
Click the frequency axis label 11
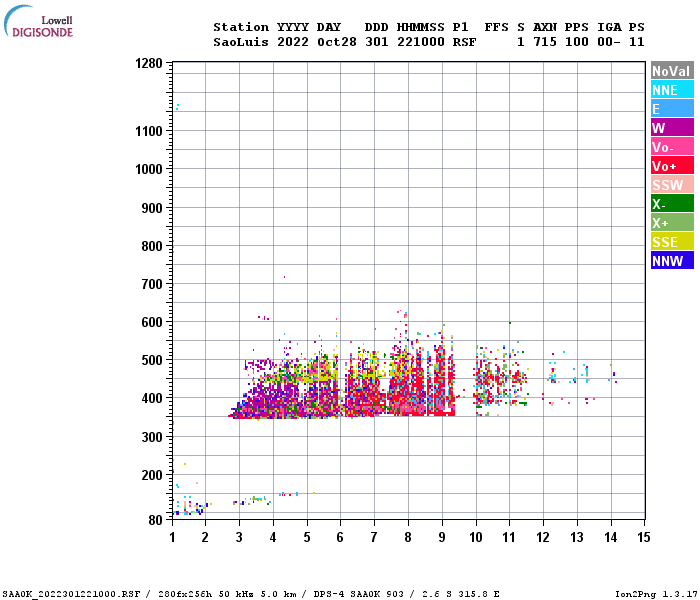point(509,537)
